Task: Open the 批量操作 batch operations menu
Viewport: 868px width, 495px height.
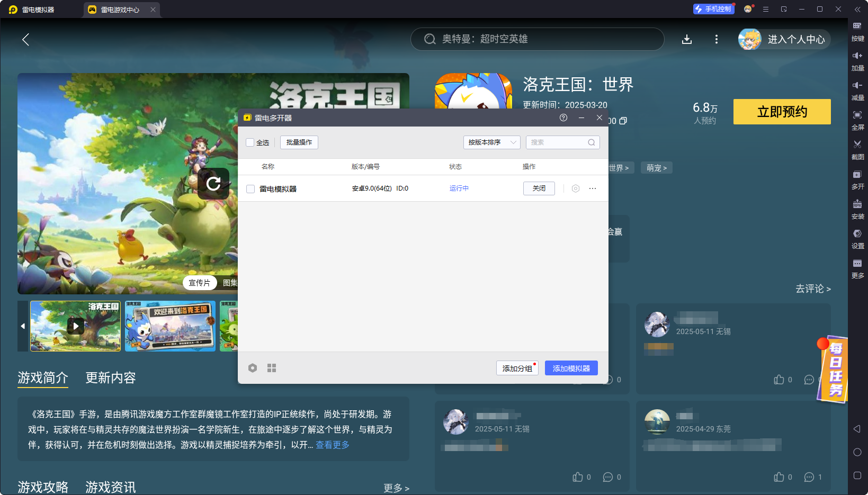Action: click(x=299, y=142)
